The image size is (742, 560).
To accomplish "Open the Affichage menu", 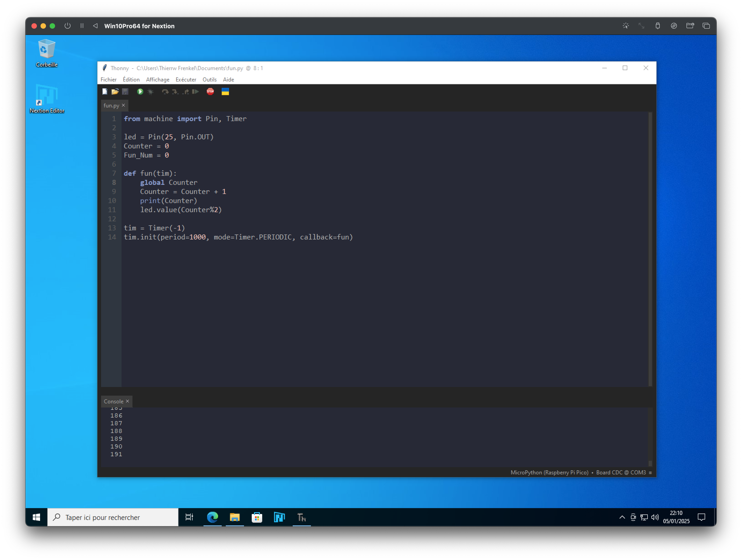I will (x=157, y=79).
